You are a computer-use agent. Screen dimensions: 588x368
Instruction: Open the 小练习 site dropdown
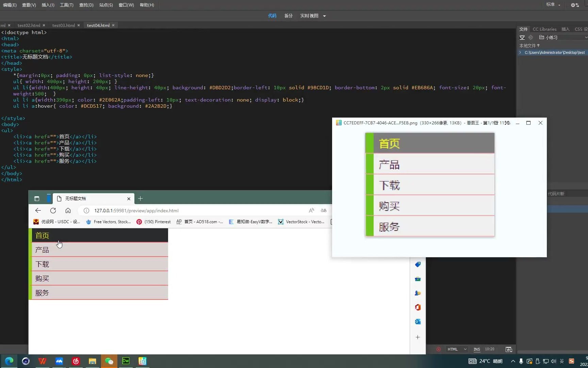563,37
